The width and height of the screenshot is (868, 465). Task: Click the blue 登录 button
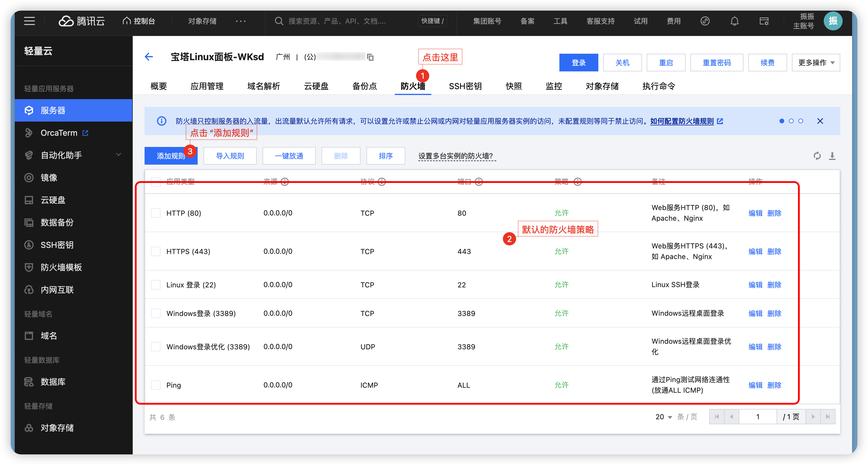coord(579,63)
